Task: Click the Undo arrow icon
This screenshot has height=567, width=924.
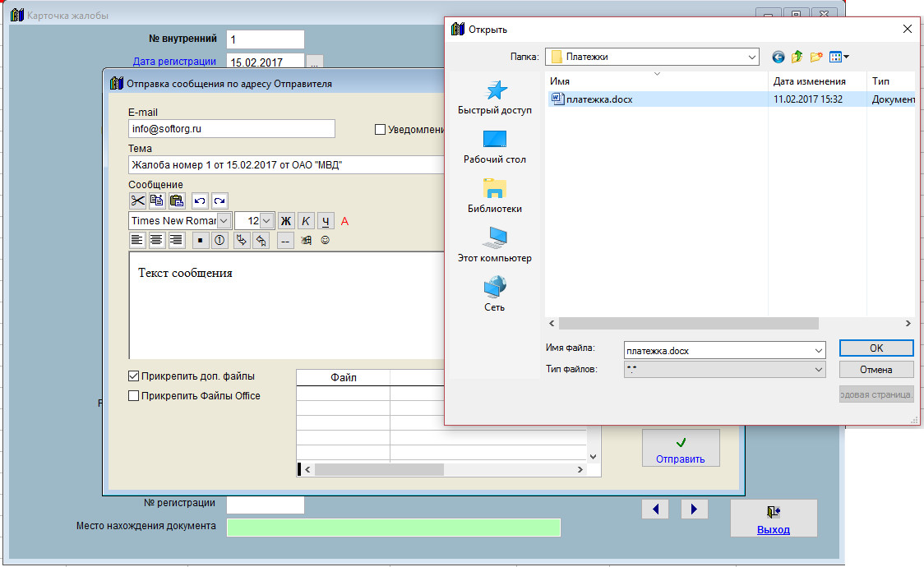Action: point(200,201)
